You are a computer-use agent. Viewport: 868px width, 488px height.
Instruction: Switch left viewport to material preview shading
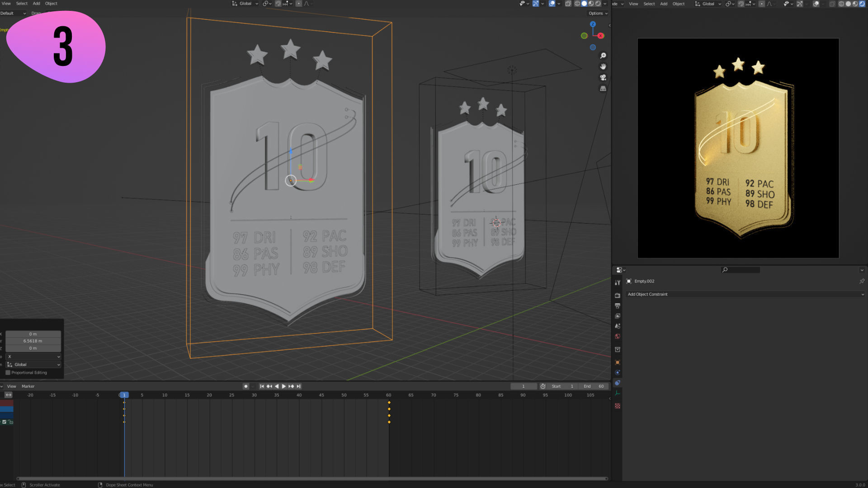(x=591, y=4)
